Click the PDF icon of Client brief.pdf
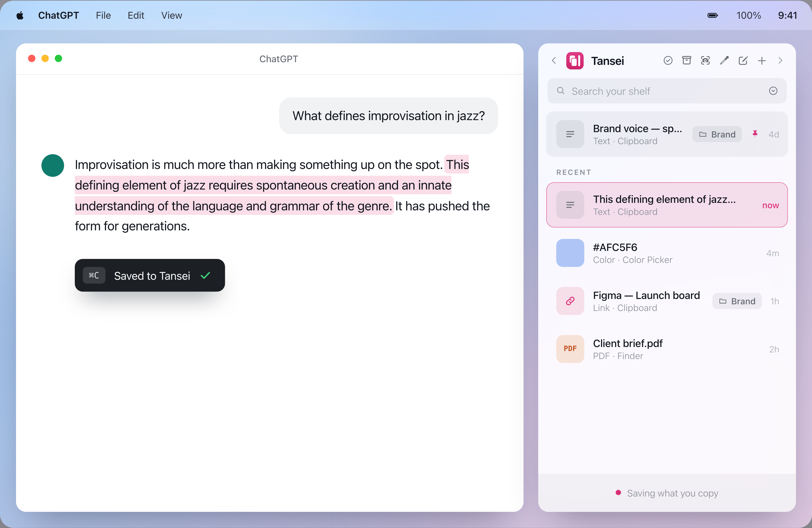 pyautogui.click(x=570, y=349)
